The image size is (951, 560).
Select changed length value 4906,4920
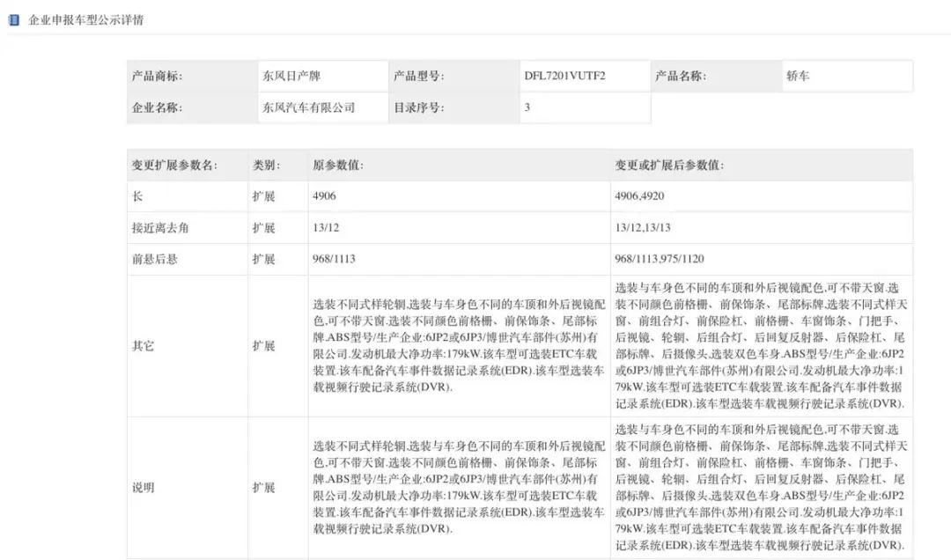click(x=639, y=196)
